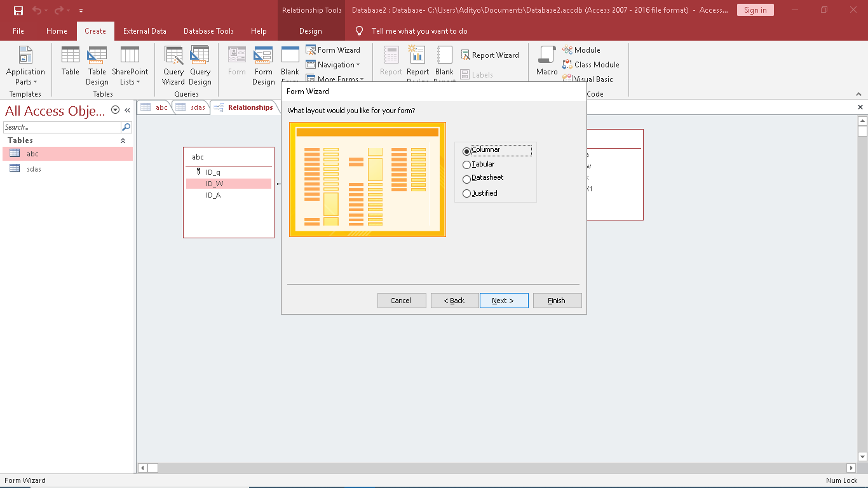Click the Save icon in title bar
Viewport: 868px width, 488px height.
[x=18, y=10]
